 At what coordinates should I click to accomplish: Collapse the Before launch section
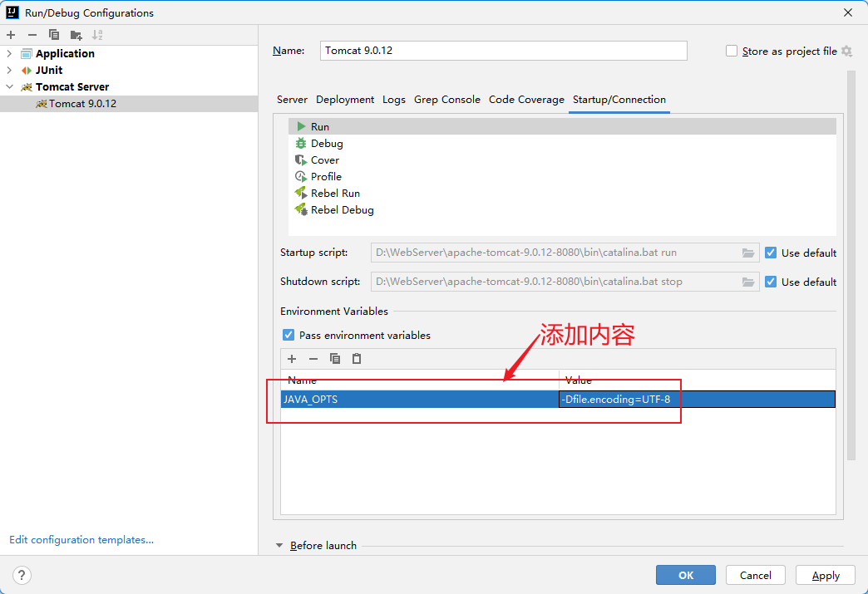pos(279,545)
